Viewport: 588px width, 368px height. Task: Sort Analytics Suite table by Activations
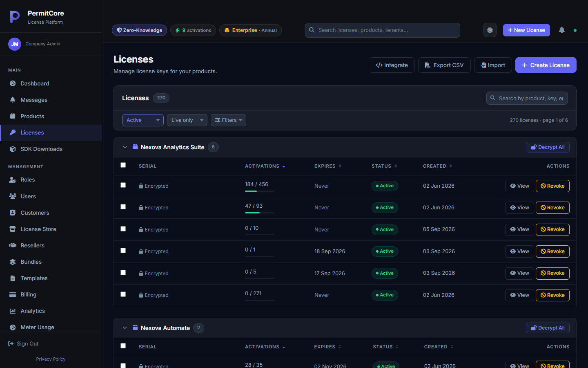click(x=265, y=166)
